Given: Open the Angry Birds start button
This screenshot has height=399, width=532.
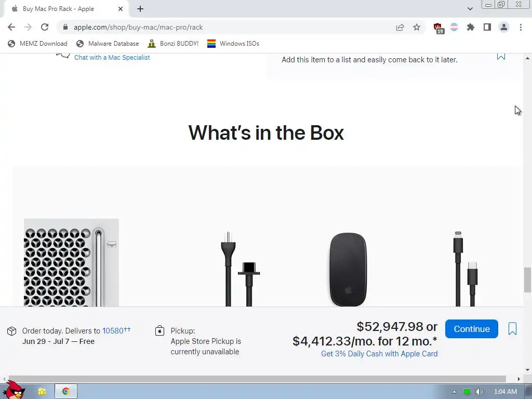Looking at the screenshot, I should point(14,390).
